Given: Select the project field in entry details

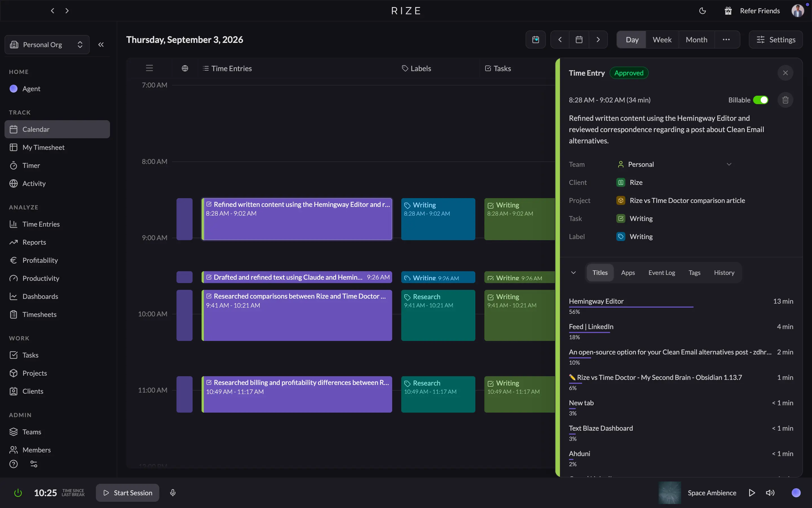Looking at the screenshot, I should (680, 201).
